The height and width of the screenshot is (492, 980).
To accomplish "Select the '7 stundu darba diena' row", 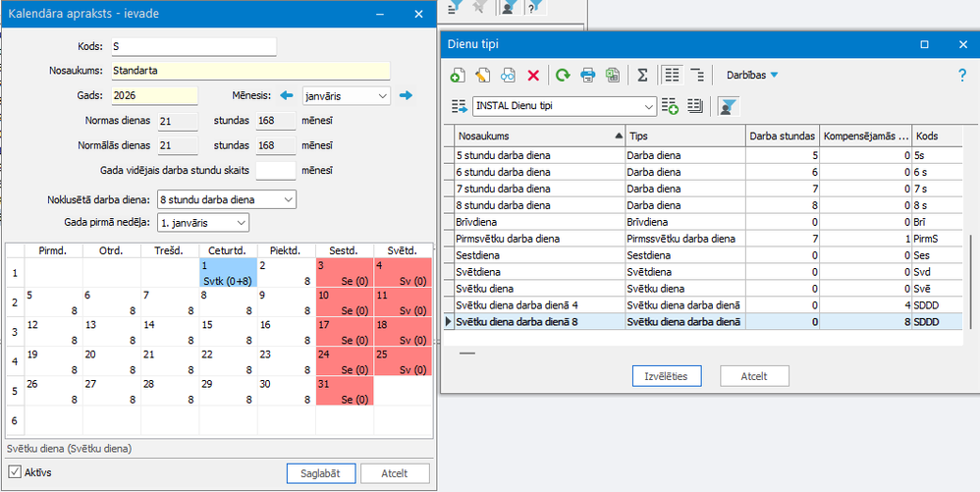I will (x=703, y=189).
